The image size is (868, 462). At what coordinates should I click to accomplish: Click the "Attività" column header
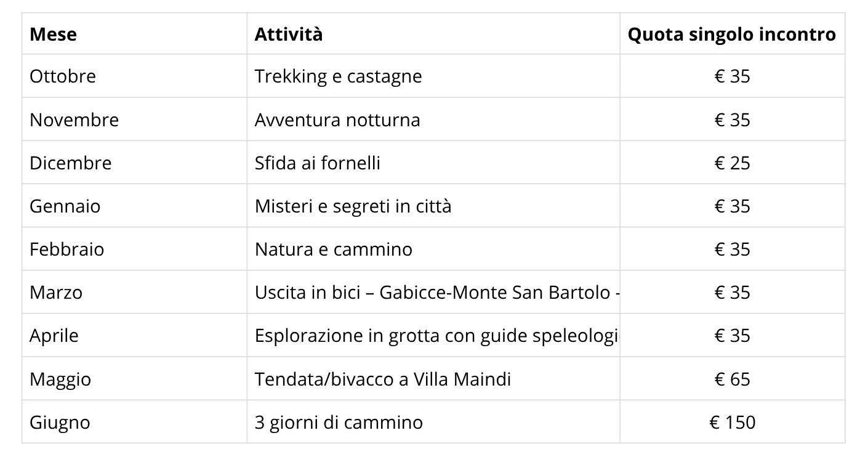288,34
